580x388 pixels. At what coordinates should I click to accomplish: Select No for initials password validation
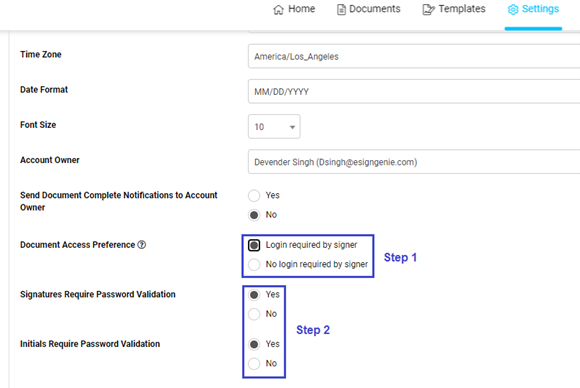[254, 364]
